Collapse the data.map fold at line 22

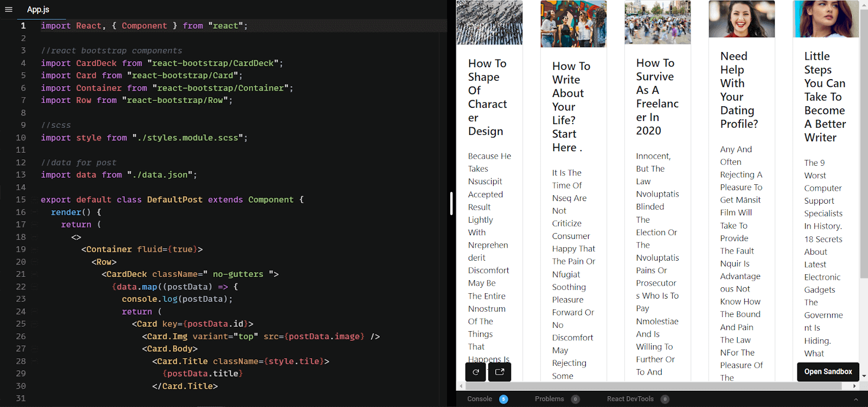(x=34, y=287)
